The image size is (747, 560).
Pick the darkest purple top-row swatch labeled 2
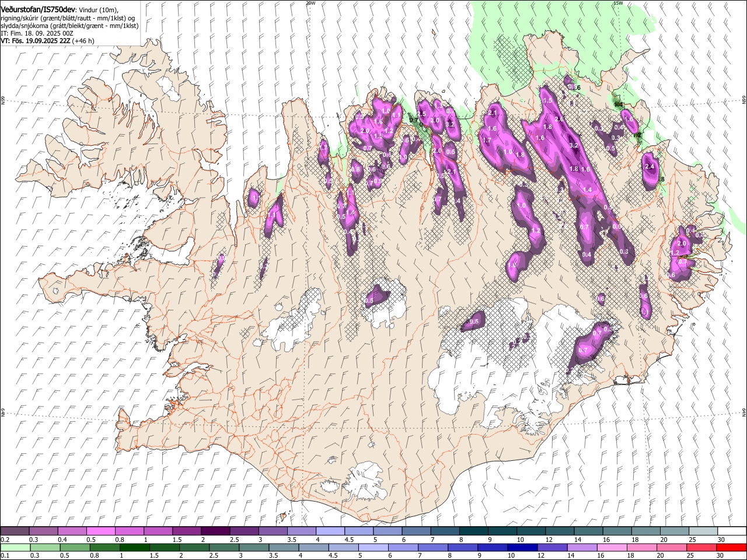click(215, 531)
